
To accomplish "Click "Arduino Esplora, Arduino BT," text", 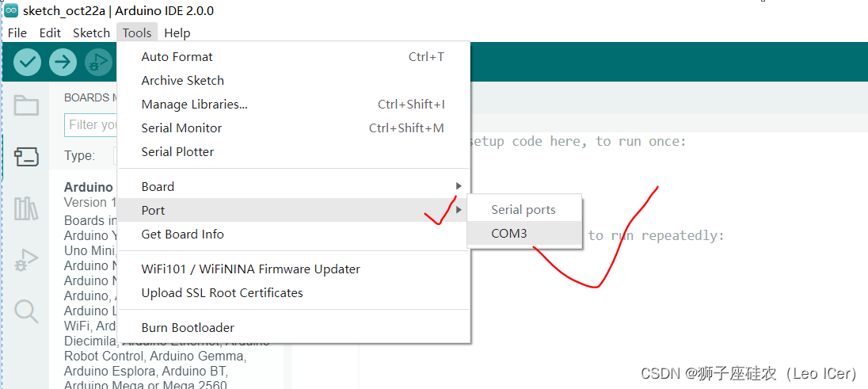I will [x=147, y=370].
